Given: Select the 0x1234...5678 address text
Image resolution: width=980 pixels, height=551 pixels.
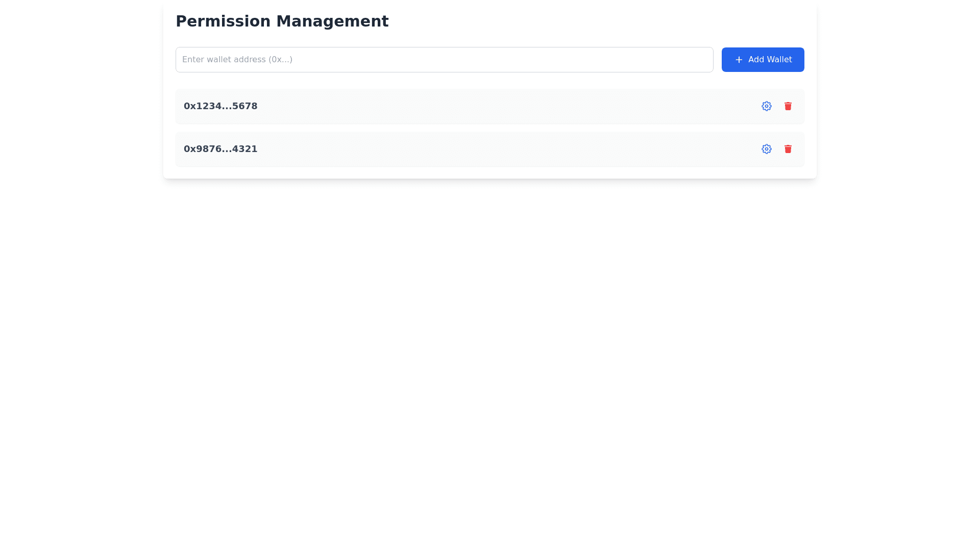Looking at the screenshot, I should click(x=220, y=106).
